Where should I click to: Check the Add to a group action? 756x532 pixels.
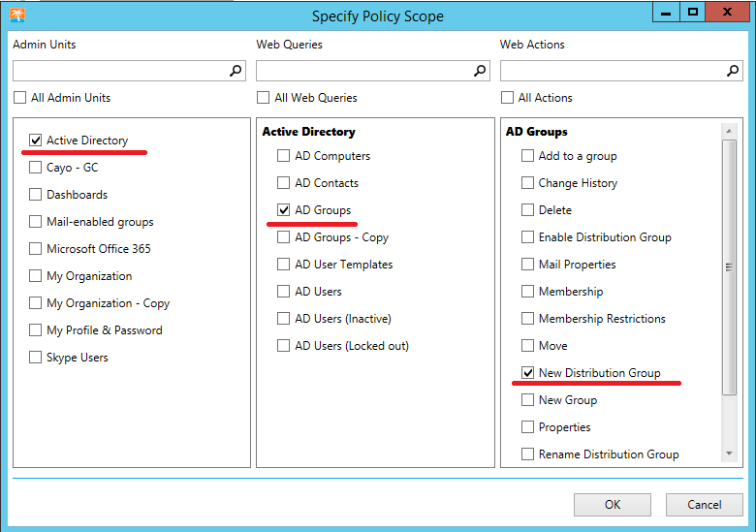pos(528,156)
